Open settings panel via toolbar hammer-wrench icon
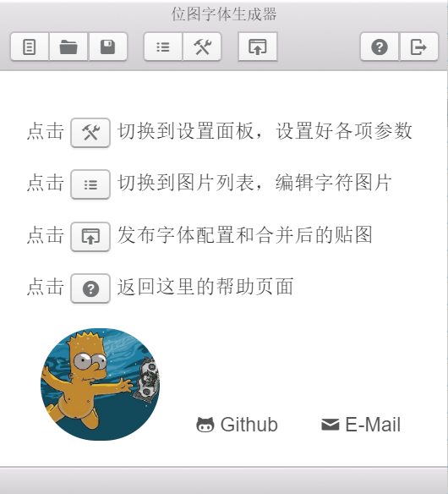Image resolution: width=448 pixels, height=494 pixels. (202, 47)
